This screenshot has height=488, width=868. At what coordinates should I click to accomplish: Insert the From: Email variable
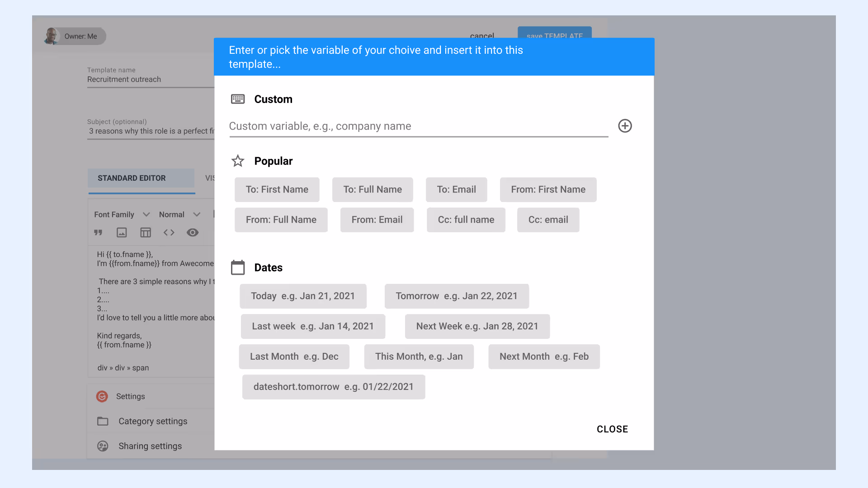377,220
